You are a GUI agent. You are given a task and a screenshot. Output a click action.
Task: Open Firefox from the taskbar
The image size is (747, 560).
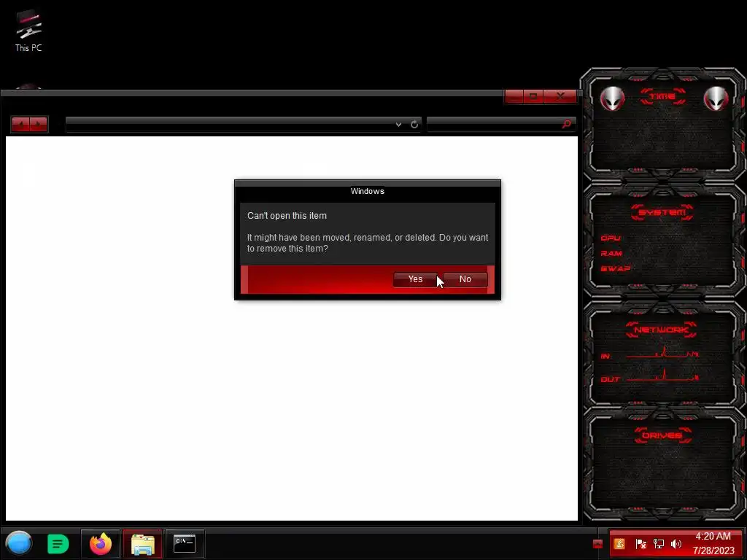[x=101, y=544]
